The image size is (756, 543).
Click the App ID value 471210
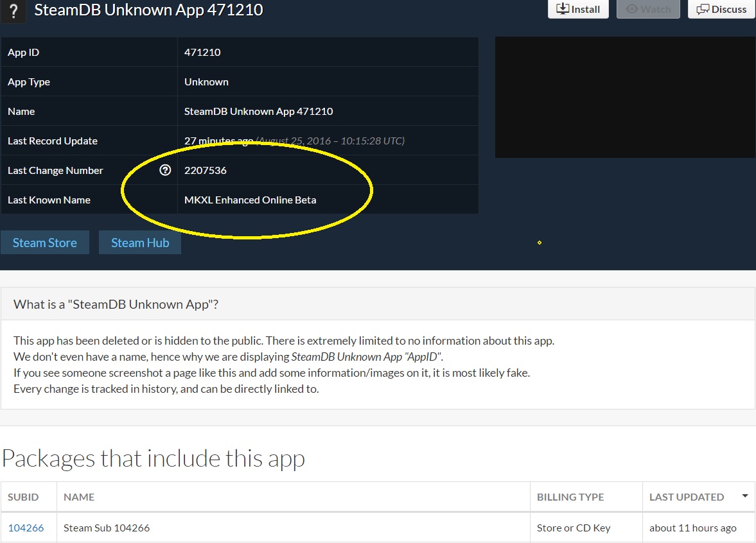click(202, 53)
